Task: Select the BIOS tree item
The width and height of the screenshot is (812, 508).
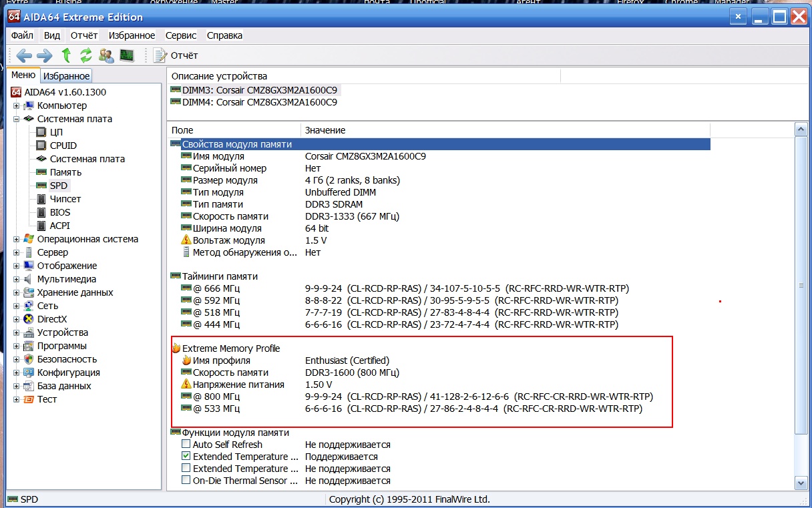Action: (x=60, y=212)
